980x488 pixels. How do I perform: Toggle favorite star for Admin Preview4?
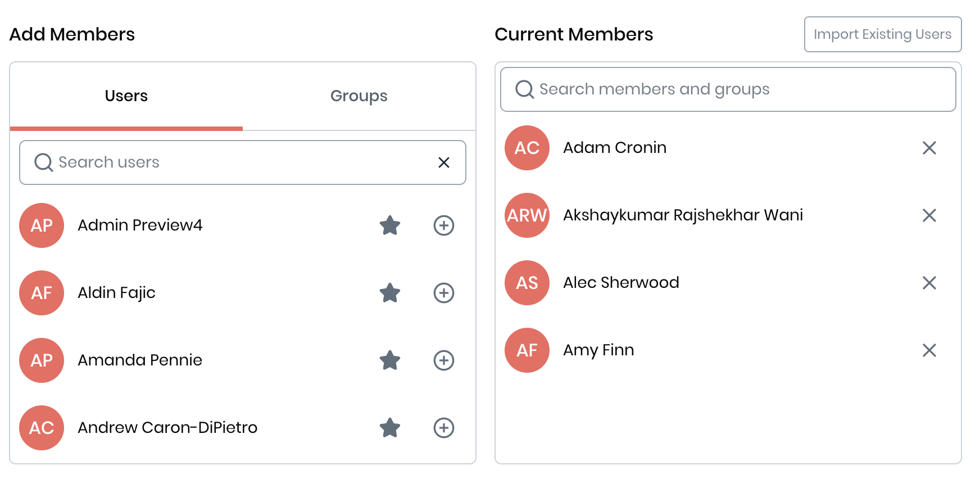coord(390,225)
